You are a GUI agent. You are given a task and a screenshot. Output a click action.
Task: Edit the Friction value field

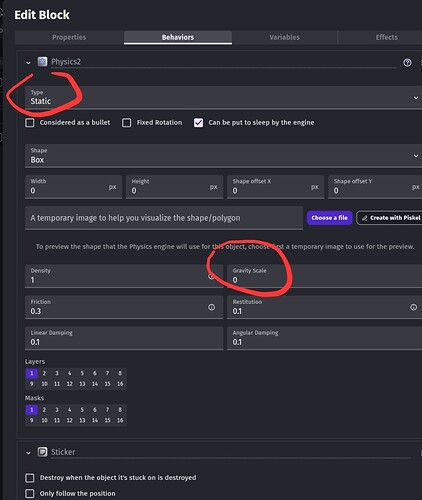click(124, 307)
